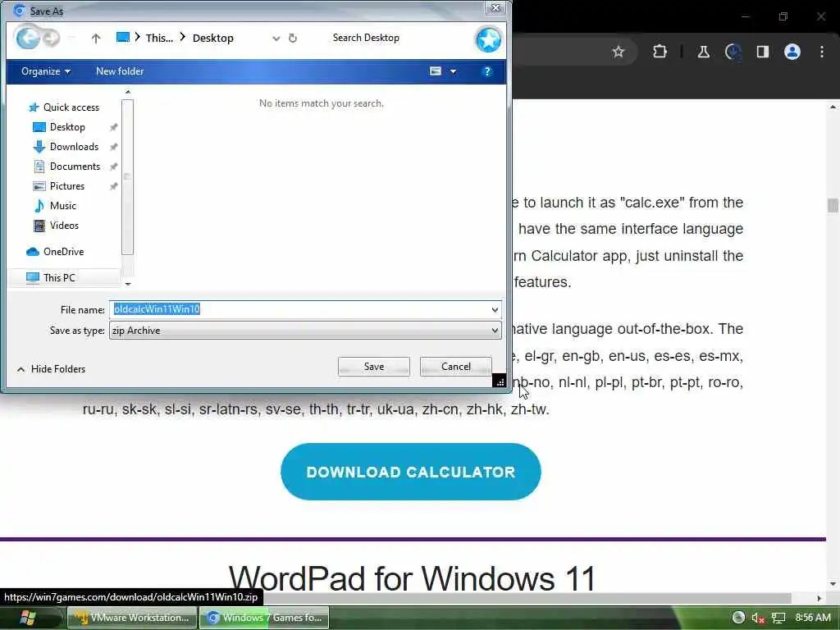Screen dimensions: 840x630
Task: Click the blue help question mark icon
Action: [x=487, y=71]
